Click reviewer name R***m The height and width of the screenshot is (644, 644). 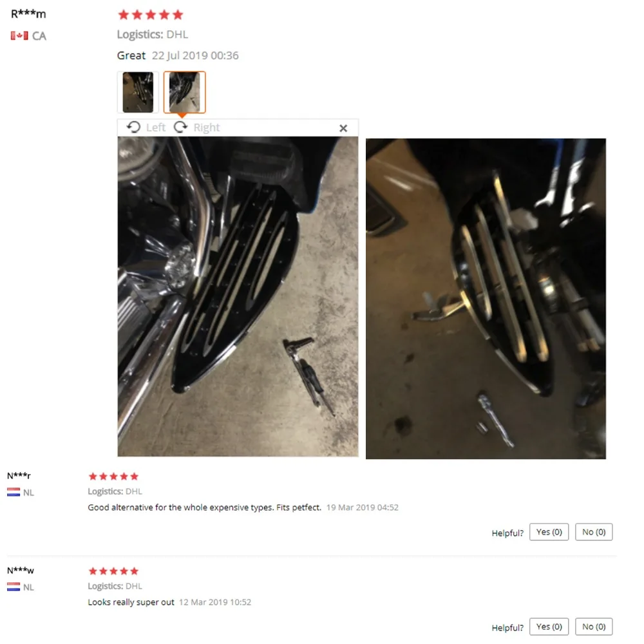pos(28,14)
